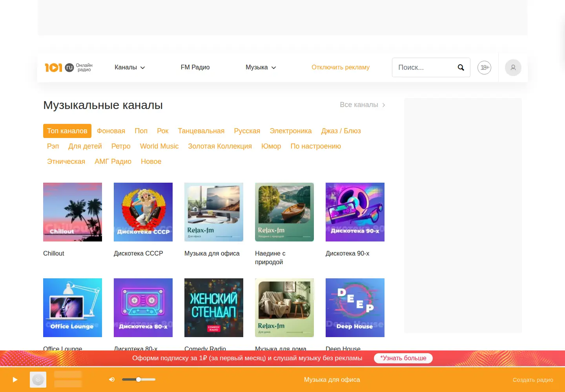Expand the Каналы dropdown menu
This screenshot has width=565, height=392.
130,67
